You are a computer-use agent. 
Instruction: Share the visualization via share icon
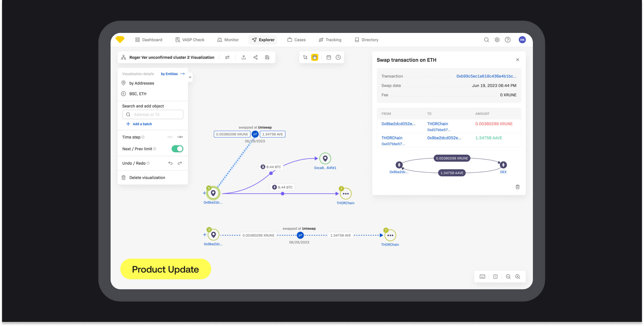[x=255, y=57]
